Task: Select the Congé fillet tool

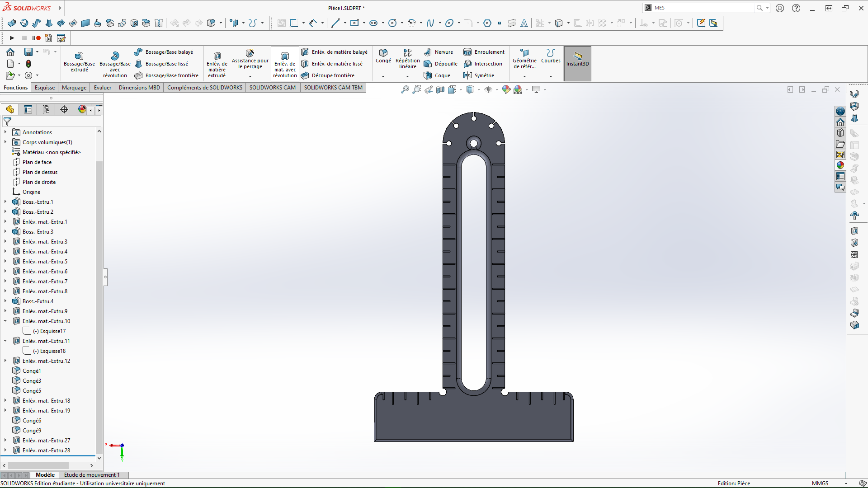Action: click(x=383, y=56)
